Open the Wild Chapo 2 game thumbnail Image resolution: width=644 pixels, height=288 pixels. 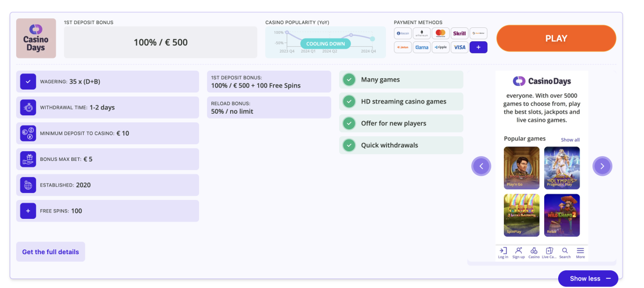click(x=562, y=215)
